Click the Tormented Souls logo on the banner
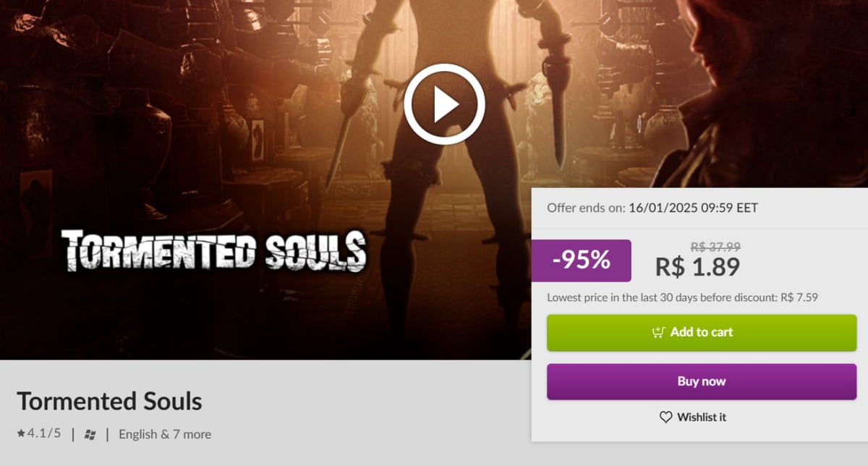 pos(213,251)
